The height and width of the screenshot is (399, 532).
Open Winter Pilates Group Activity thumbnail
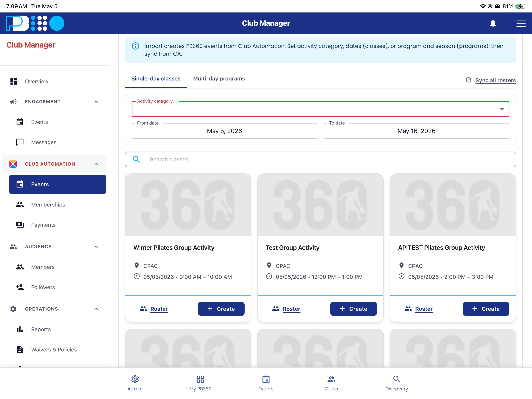[x=188, y=205]
